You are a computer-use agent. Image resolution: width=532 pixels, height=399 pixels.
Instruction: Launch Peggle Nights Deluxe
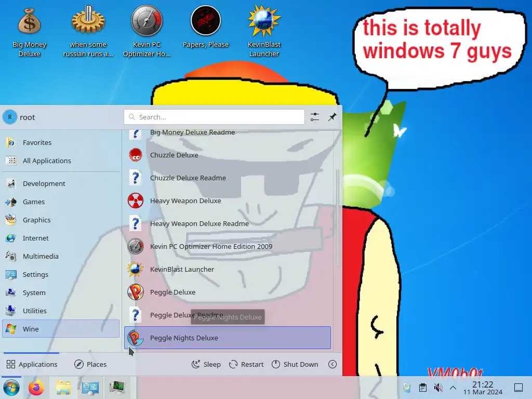(x=228, y=338)
